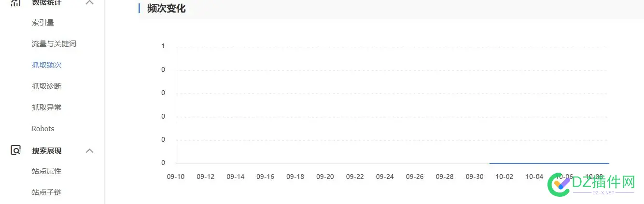Open the Robots page

click(43, 128)
